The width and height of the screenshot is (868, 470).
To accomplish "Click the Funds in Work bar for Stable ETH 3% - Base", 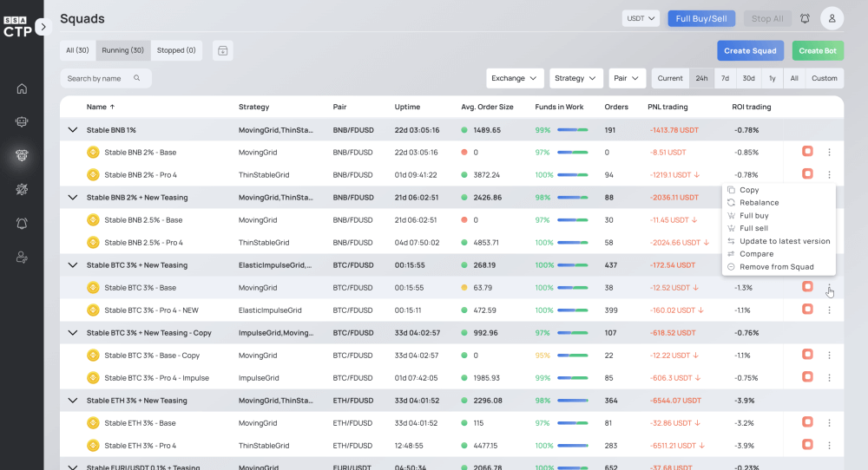I will coord(572,423).
